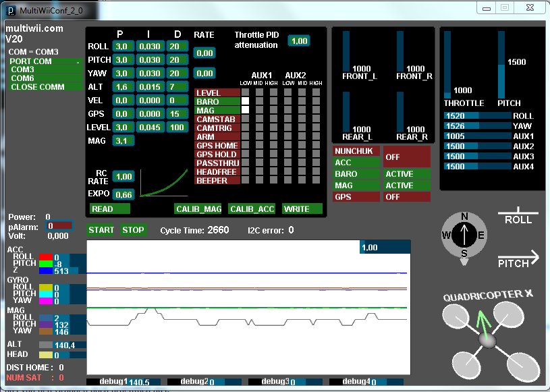The width and height of the screenshot is (550, 392).
Task: Click GYRO ROLL yellow color swatch
Action: click(x=46, y=287)
